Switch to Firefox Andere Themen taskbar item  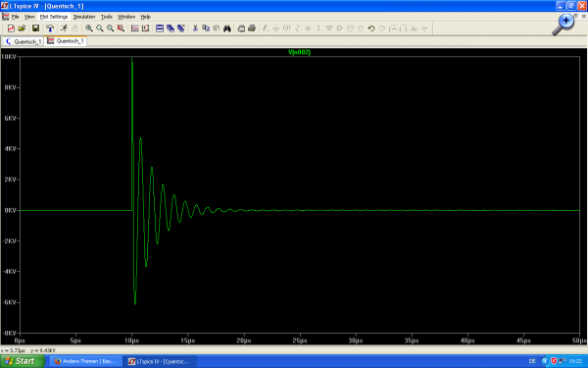point(85,361)
